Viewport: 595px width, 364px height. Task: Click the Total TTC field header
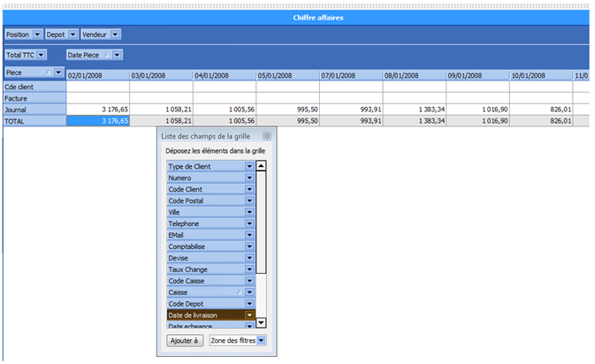[x=26, y=55]
